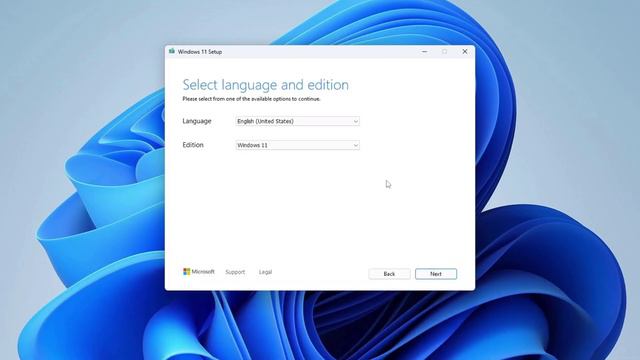The image size is (640, 360).
Task: Close the Windows 11 Setup window
Action: [464, 51]
